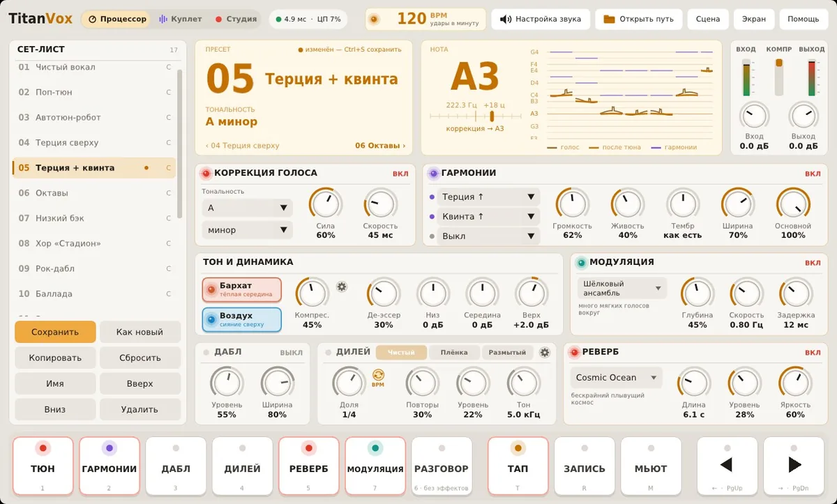Select the Чистый delay mode tab
The image size is (837, 504).
401,353
